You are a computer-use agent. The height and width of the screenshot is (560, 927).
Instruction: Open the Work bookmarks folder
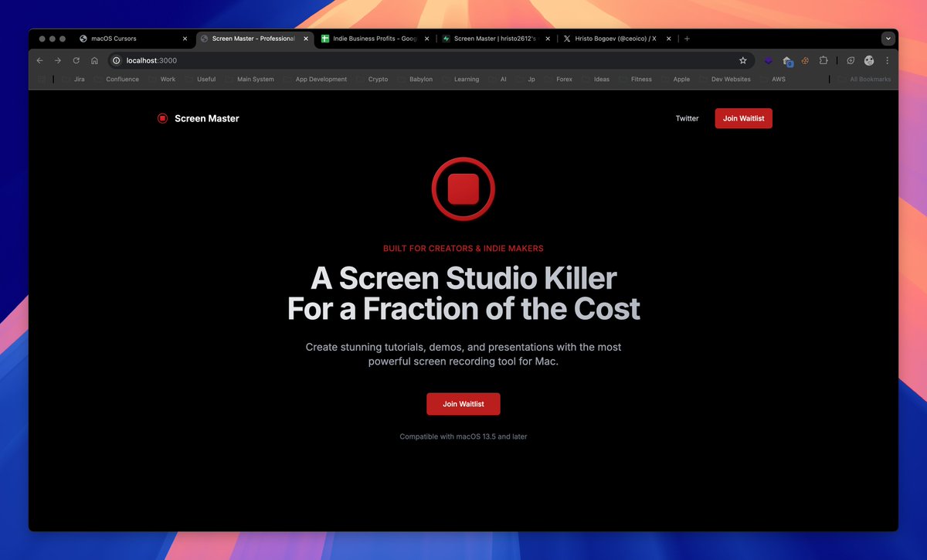tap(161, 79)
